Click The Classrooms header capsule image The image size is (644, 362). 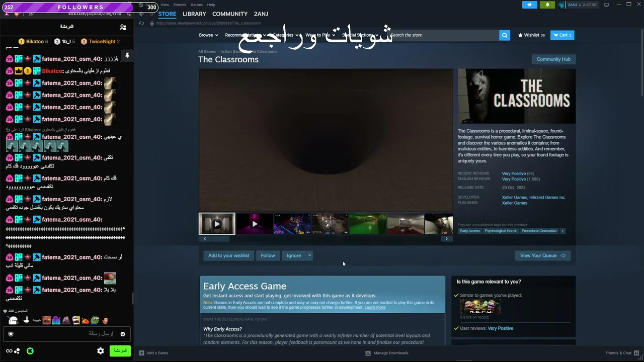517,96
